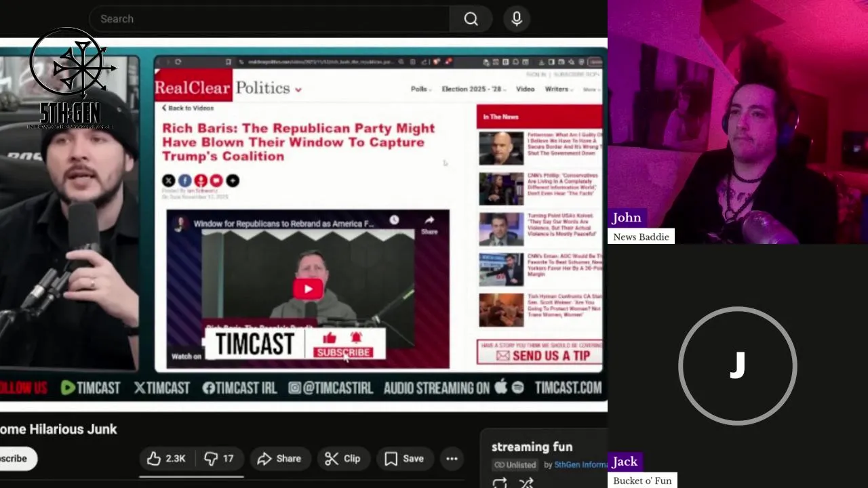Toggle loop playlist icon under streaming fun
The width and height of the screenshot is (868, 488).
coord(500,483)
